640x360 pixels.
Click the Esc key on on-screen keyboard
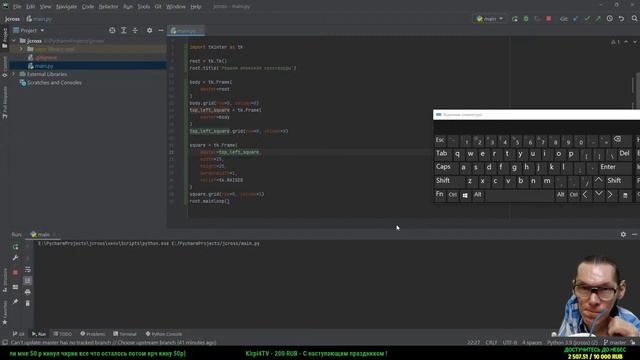pos(440,140)
